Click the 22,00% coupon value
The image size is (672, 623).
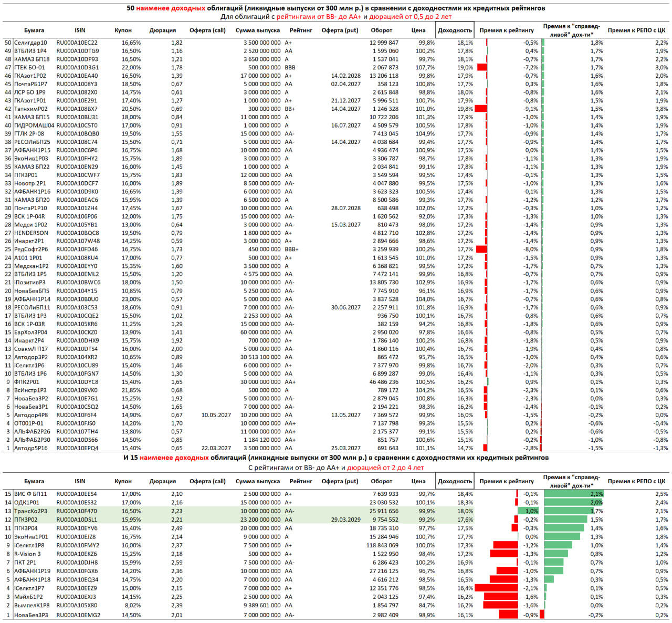(x=131, y=67)
